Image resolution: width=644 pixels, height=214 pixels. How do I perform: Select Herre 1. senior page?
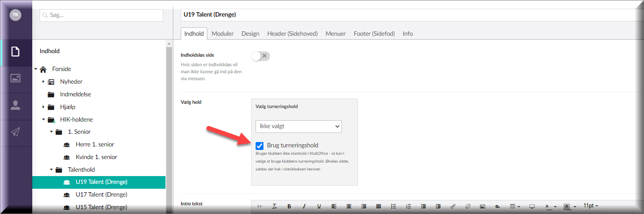[x=95, y=144]
